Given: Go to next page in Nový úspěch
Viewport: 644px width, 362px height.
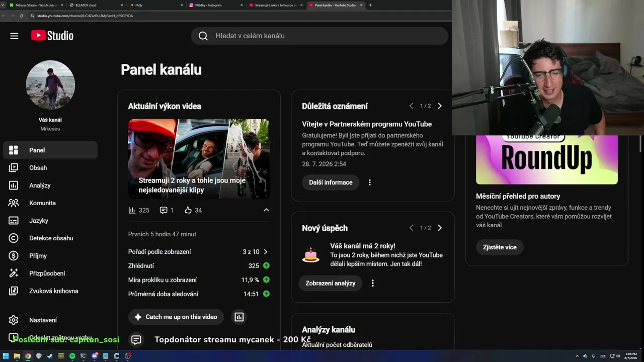Looking at the screenshot, I should pos(440,228).
